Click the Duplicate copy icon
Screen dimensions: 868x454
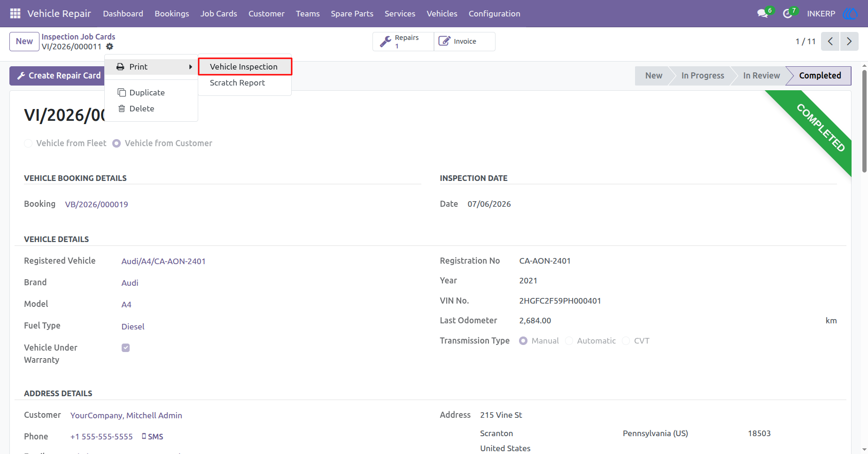point(122,93)
